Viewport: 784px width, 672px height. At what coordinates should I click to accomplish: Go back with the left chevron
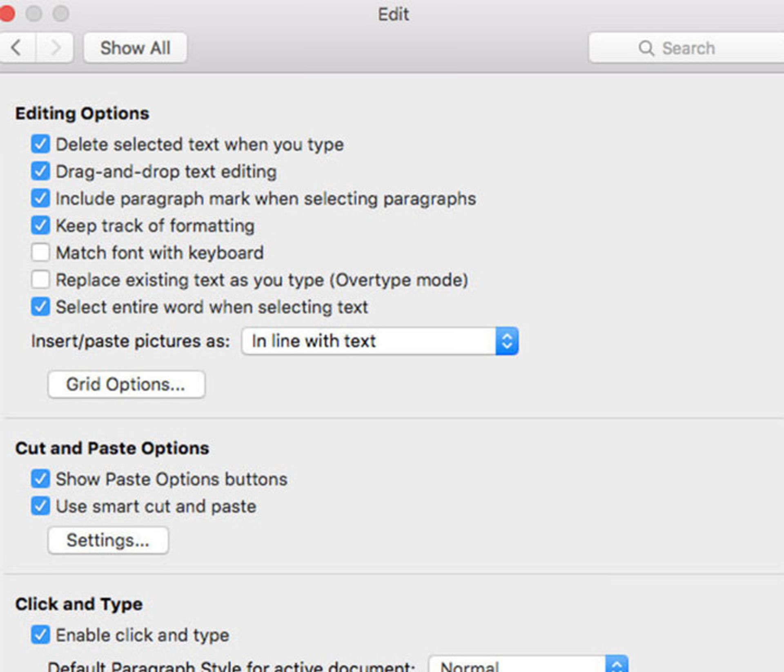[17, 48]
